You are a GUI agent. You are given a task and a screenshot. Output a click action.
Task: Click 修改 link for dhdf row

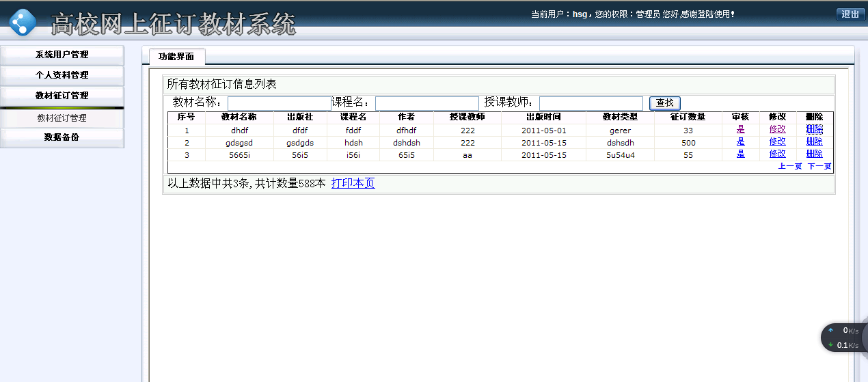pos(777,129)
